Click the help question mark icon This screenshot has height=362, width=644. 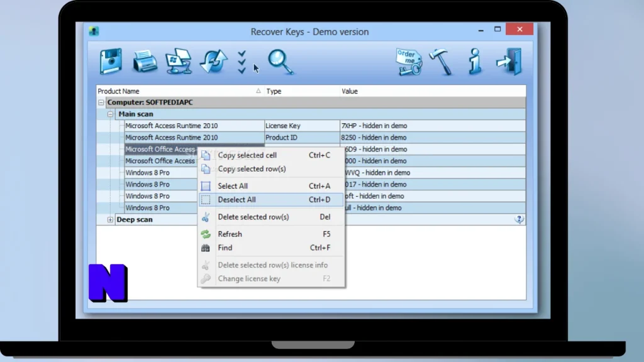[519, 219]
